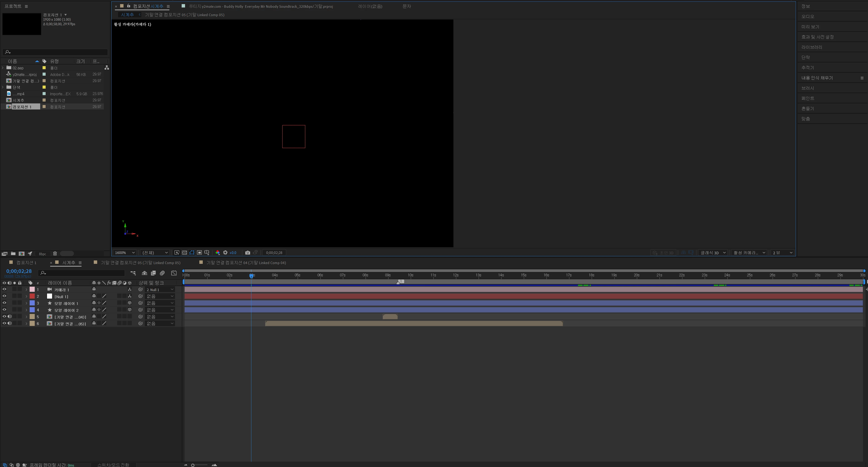Viewport: 868px width, 467px height.
Task: Open the 1600% magnification dropdown
Action: tap(125, 252)
